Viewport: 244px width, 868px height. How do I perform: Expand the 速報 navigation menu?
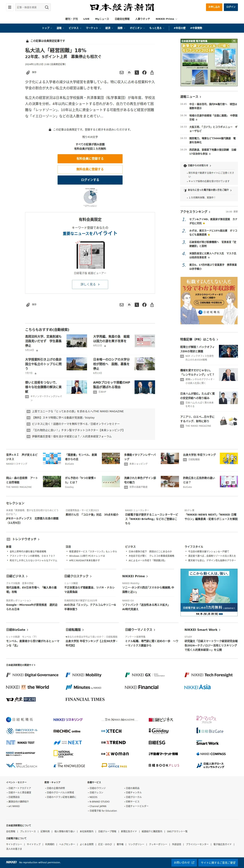point(60,28)
